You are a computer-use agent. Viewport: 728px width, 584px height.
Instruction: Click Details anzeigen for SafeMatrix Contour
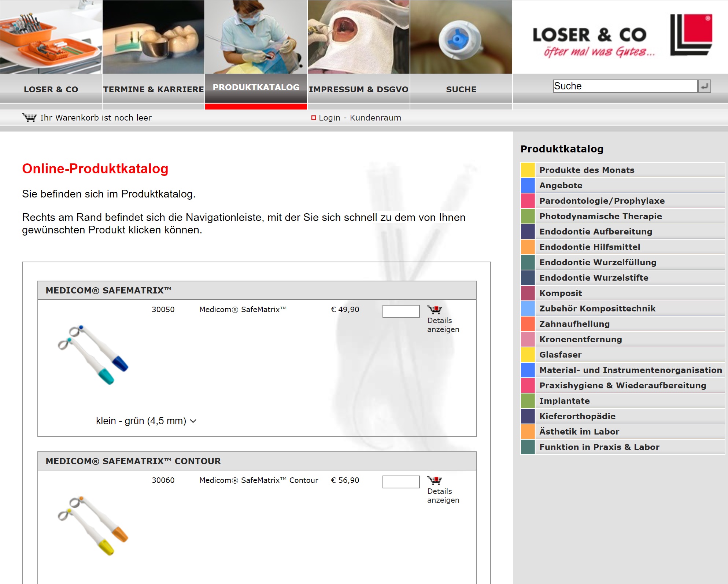tap(443, 496)
